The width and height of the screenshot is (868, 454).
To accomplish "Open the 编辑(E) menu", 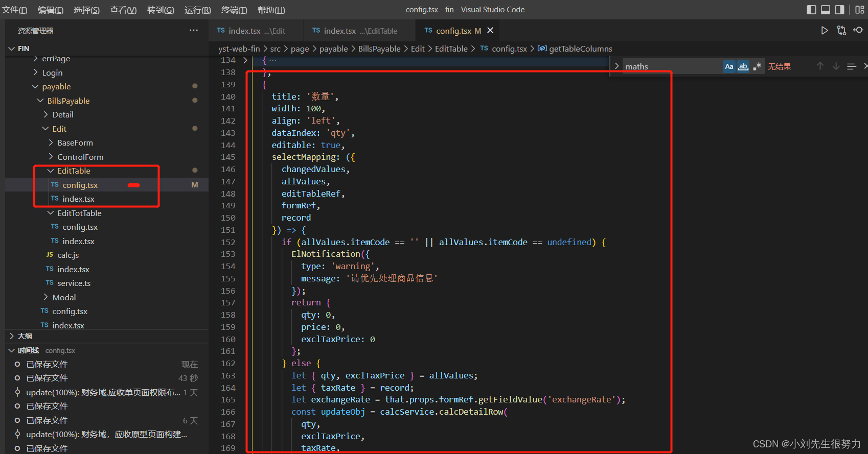I will (51, 10).
